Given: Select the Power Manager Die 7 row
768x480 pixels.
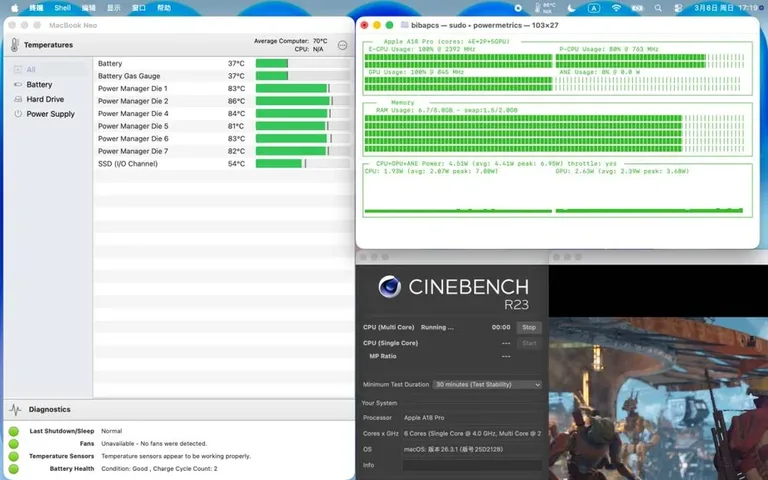Looking at the screenshot, I should 223,151.
